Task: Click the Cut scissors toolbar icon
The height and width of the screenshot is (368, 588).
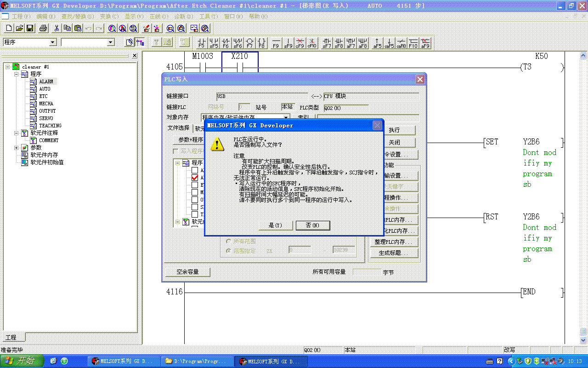Action: (57, 28)
